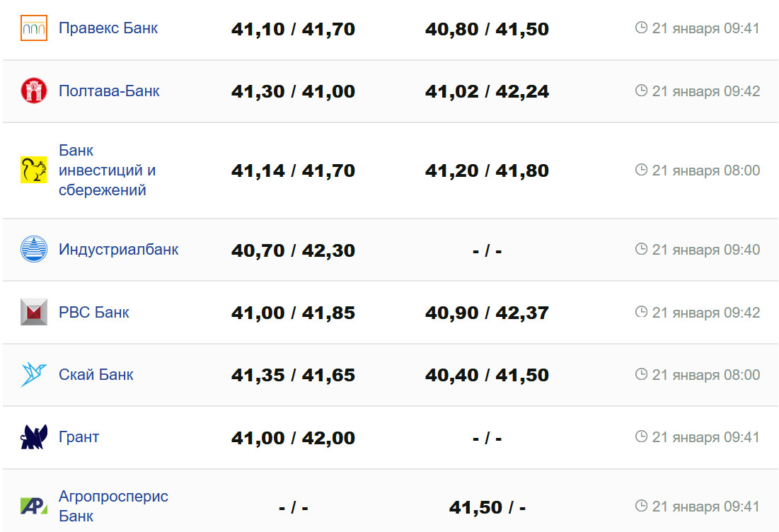Open Банк инвестиций и сбережений link
This screenshot has width=779, height=532.
107,170
